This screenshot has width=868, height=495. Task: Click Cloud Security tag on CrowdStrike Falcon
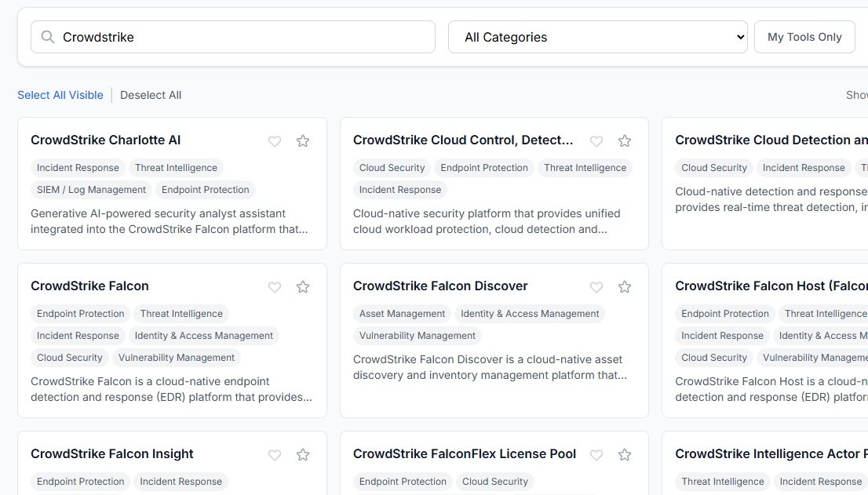[70, 358]
